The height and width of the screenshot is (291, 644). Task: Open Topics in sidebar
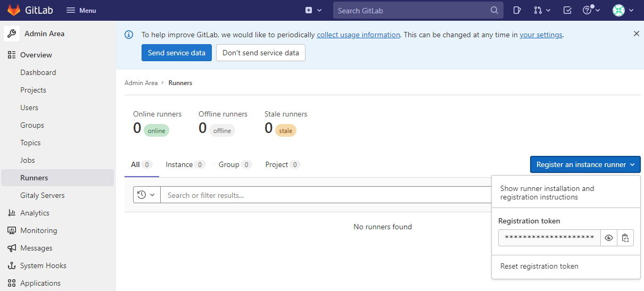click(30, 143)
